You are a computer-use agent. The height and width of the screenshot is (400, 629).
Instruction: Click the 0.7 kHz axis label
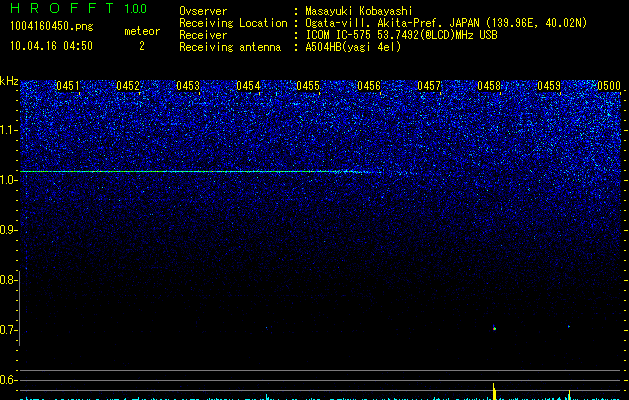coord(8,330)
